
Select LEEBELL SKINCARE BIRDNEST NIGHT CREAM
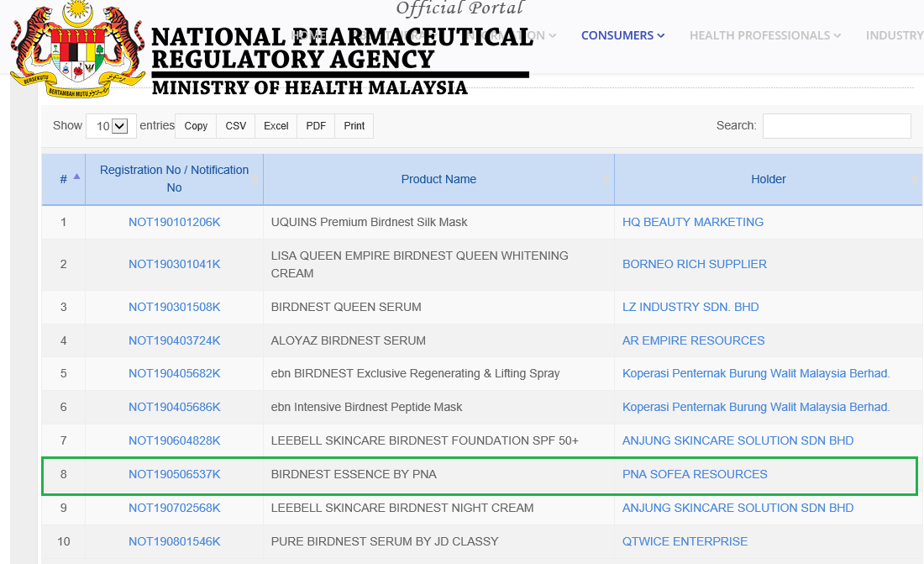pos(402,509)
